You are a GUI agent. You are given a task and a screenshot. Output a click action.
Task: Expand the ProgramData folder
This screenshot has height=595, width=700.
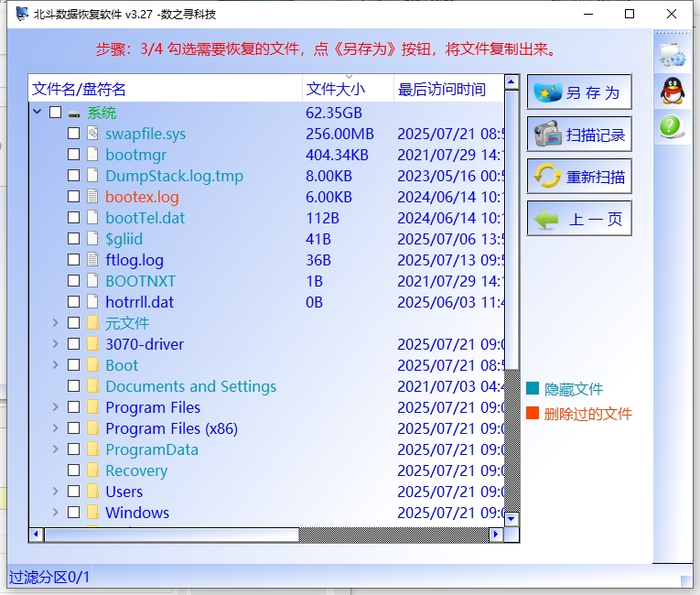tap(55, 448)
